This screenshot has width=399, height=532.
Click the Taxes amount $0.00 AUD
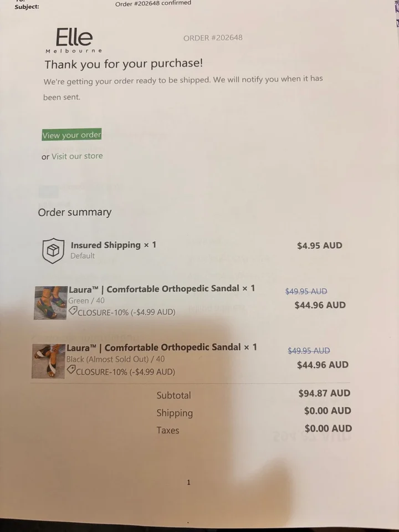point(328,428)
